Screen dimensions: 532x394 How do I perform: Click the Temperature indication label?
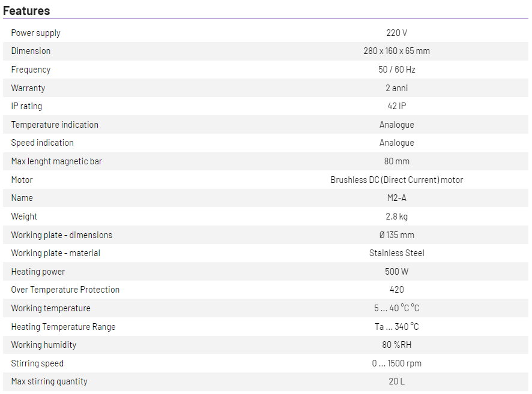(x=55, y=125)
